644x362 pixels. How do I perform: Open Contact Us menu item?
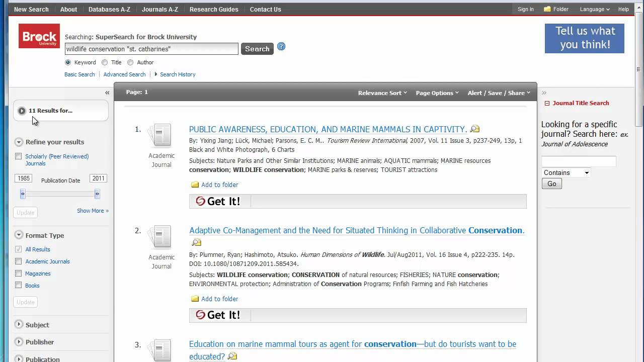click(265, 9)
